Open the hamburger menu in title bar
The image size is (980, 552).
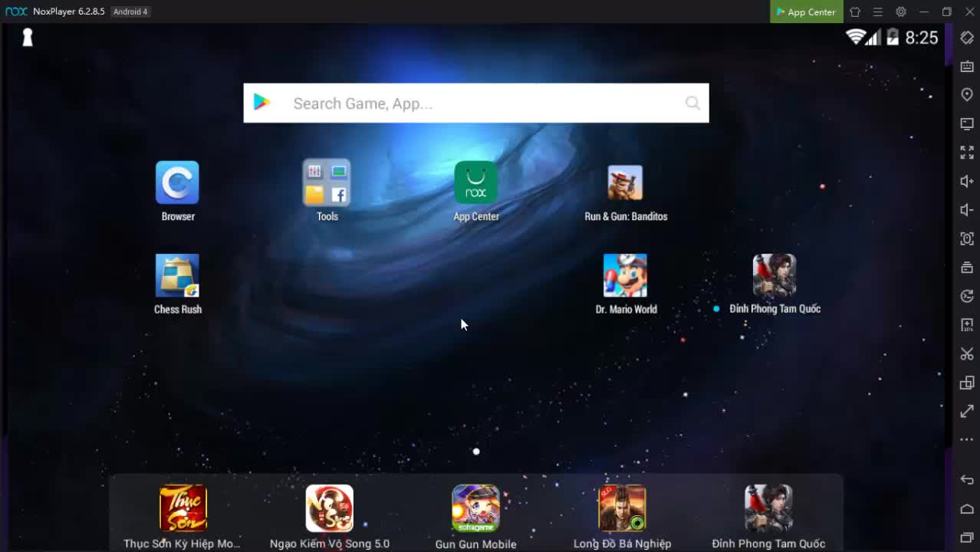[878, 11]
